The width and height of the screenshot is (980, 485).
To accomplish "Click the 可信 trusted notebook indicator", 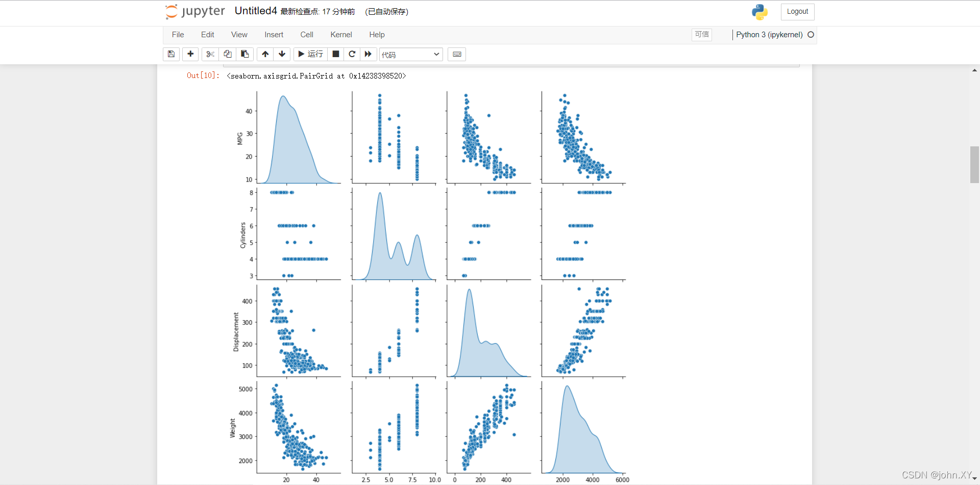I will coord(702,35).
